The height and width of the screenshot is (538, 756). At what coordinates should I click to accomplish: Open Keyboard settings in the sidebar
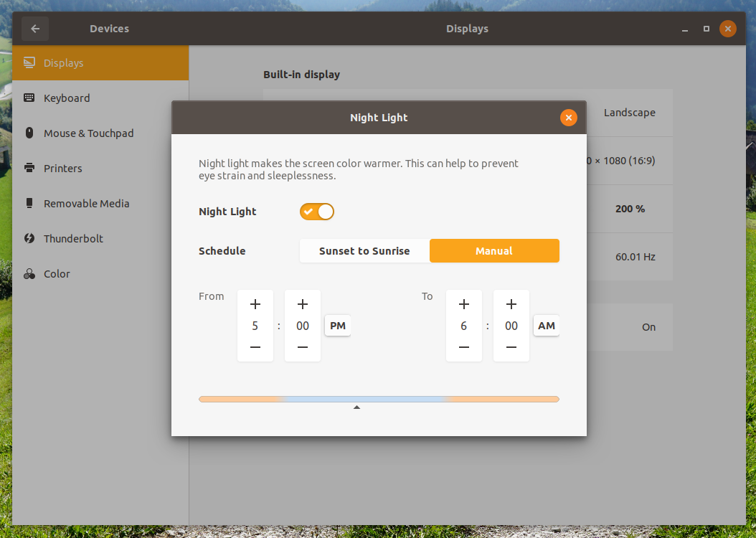[x=67, y=98]
